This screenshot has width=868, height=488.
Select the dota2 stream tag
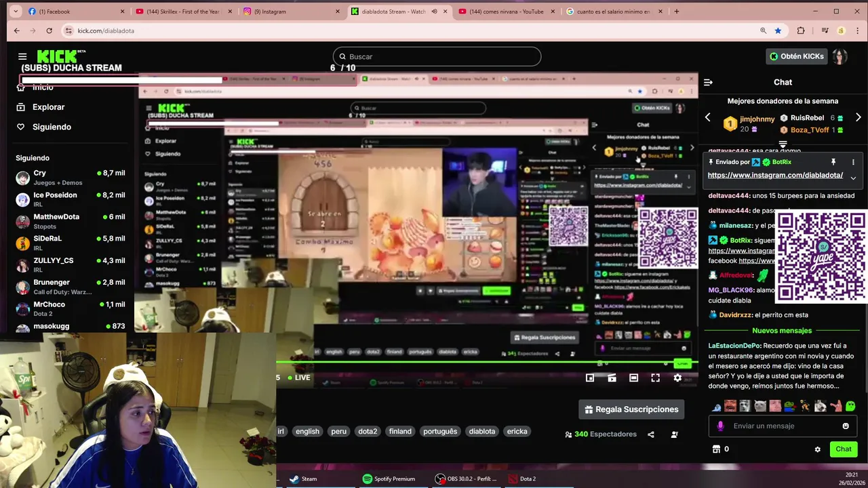pyautogui.click(x=368, y=431)
